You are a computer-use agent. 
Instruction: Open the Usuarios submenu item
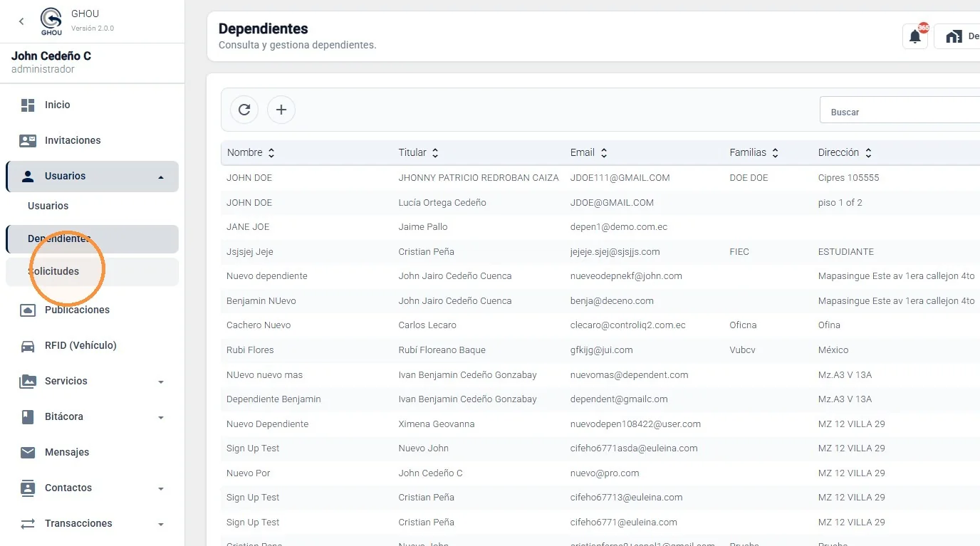(x=48, y=206)
